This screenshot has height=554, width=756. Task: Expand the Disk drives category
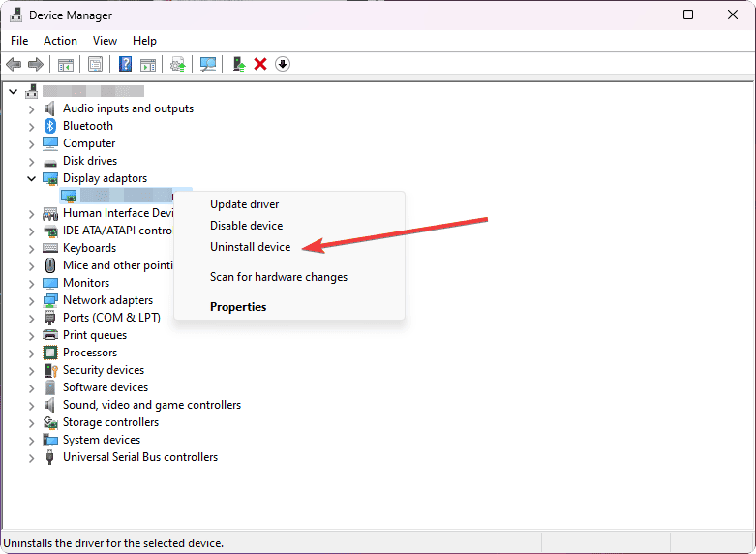31,162
